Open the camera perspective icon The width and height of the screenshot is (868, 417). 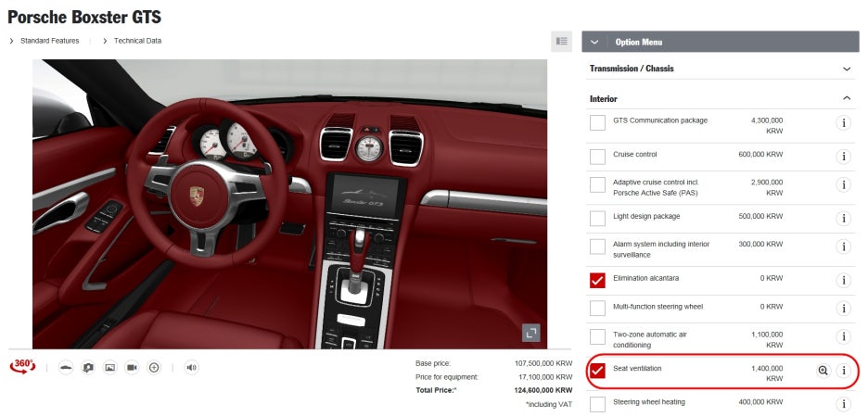(88, 367)
